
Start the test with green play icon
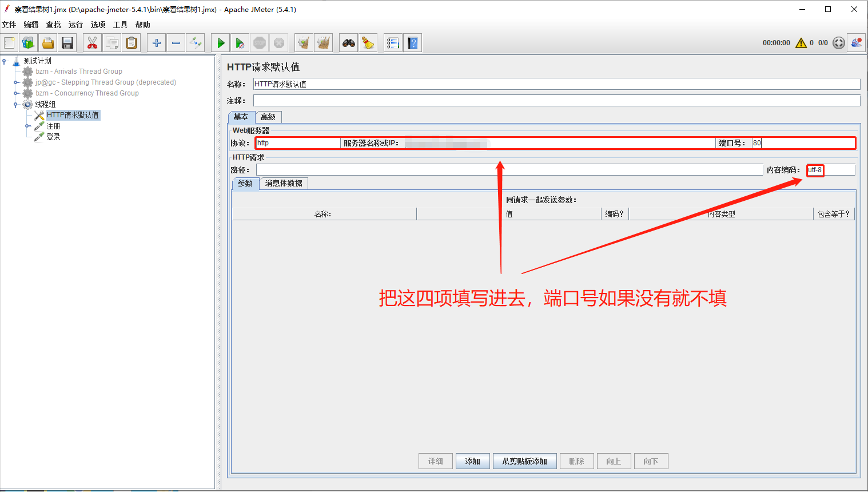220,43
